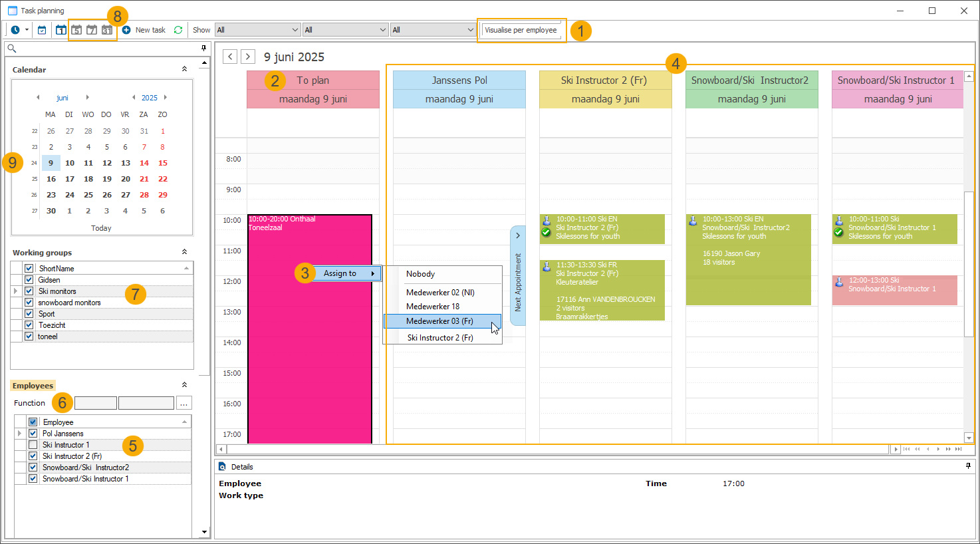Image resolution: width=980 pixels, height=544 pixels.
Task: Pin the left search panel
Action: coord(203,49)
